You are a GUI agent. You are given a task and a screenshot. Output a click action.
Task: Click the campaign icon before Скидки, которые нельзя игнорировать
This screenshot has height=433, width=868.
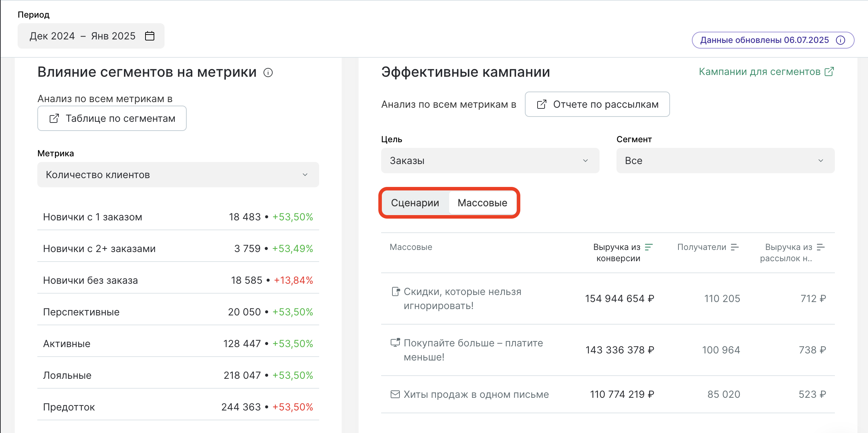click(x=396, y=291)
